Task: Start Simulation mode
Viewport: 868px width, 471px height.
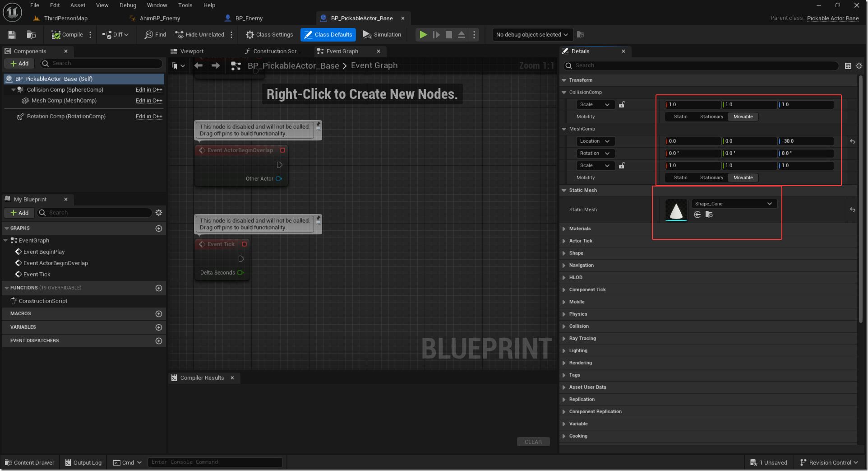Action: coord(382,35)
